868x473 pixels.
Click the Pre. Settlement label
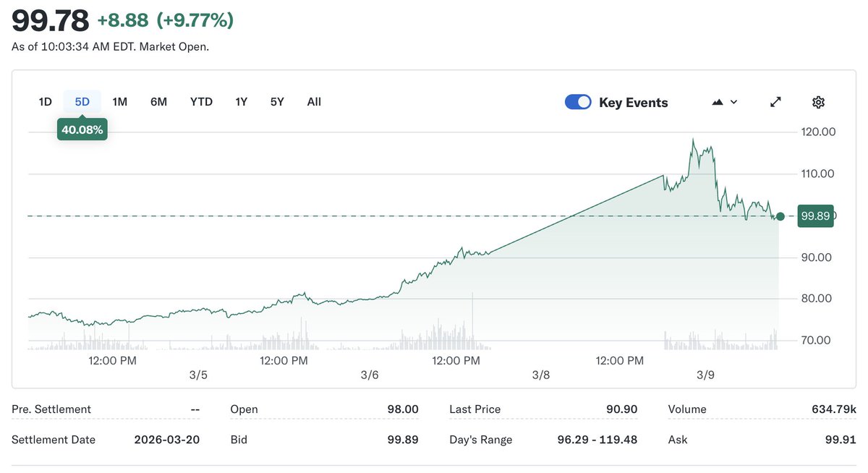point(51,409)
